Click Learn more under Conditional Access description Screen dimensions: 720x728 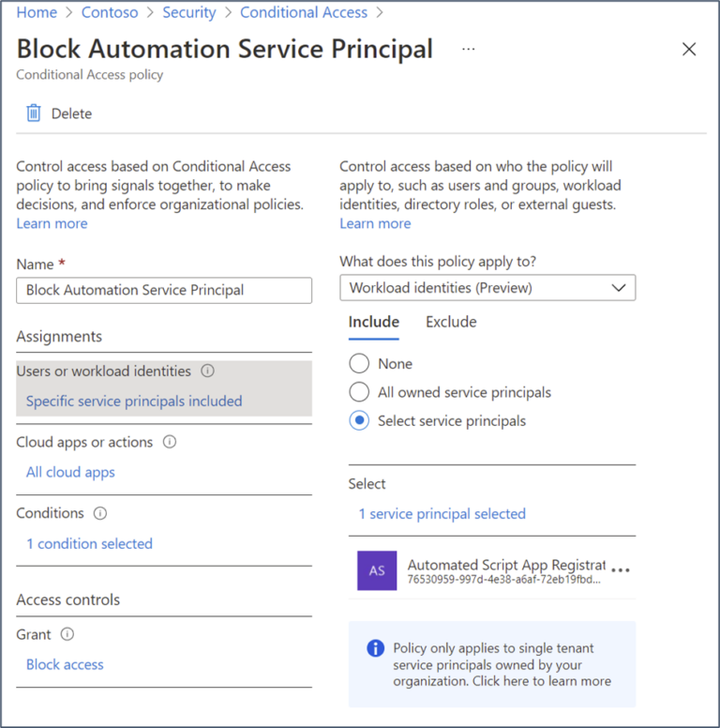coord(52,223)
